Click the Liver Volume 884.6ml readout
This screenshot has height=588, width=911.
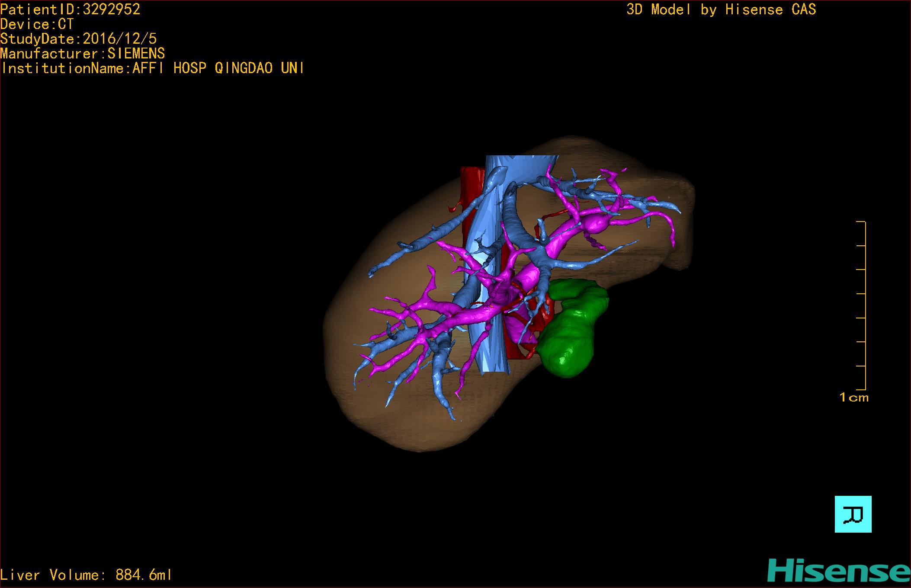[x=86, y=575]
